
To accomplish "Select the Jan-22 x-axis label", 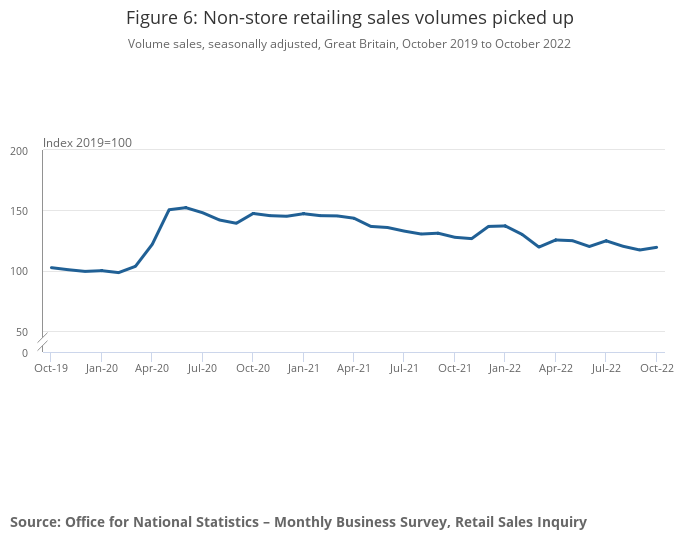I will (x=505, y=368).
